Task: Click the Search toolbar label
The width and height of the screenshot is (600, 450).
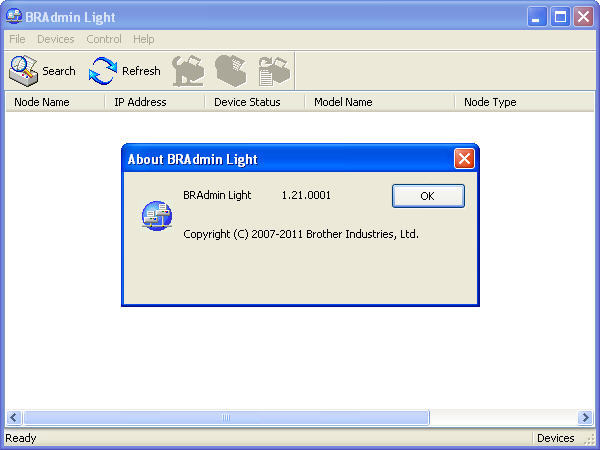Action: [59, 71]
